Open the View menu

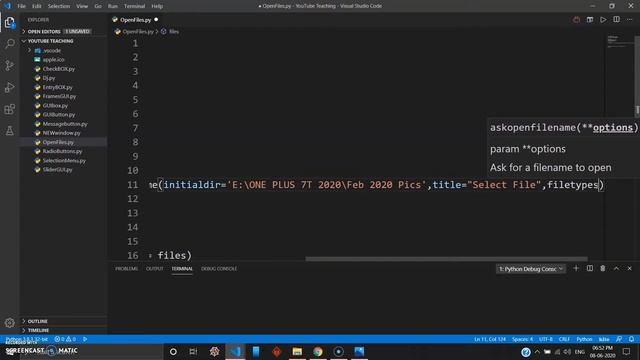(82, 6)
